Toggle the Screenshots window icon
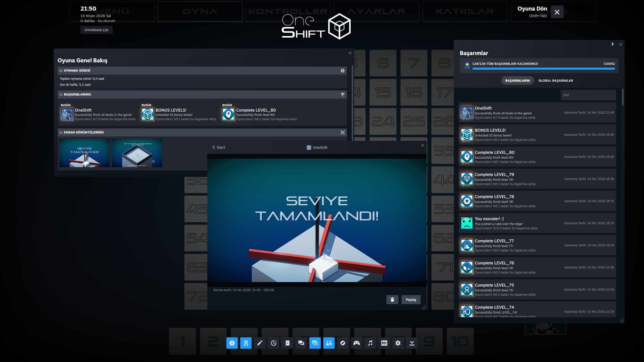The height and width of the screenshot is (362, 644). pos(315,343)
